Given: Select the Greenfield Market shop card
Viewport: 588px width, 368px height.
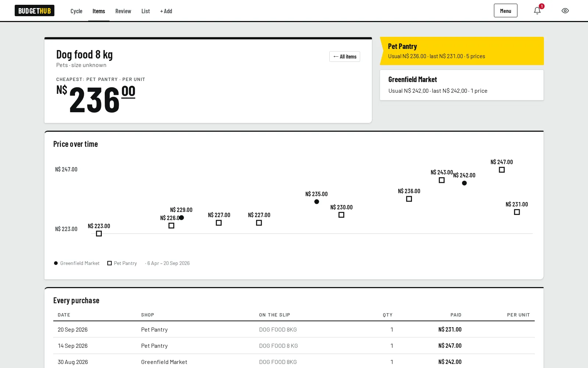Looking at the screenshot, I should pos(462,85).
